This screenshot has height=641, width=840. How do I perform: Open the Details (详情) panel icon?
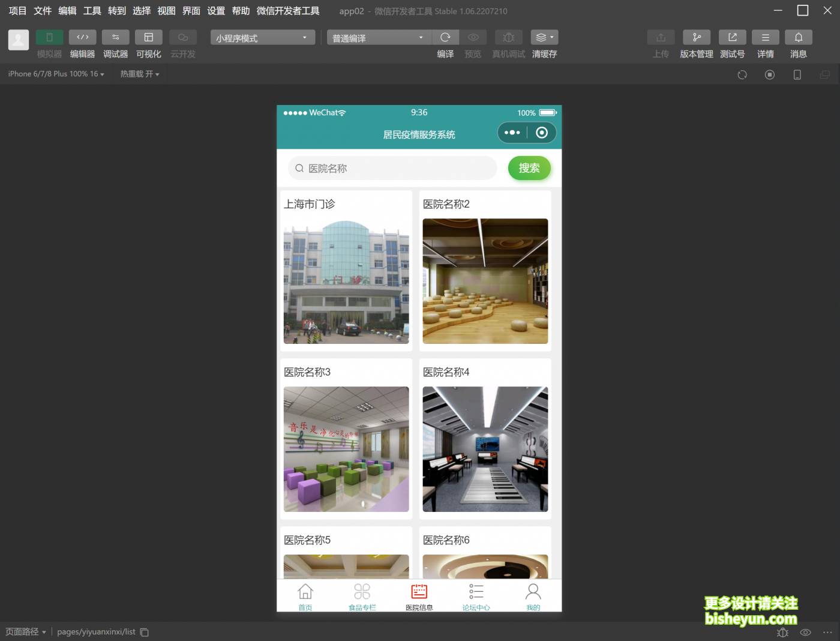pyautogui.click(x=765, y=37)
